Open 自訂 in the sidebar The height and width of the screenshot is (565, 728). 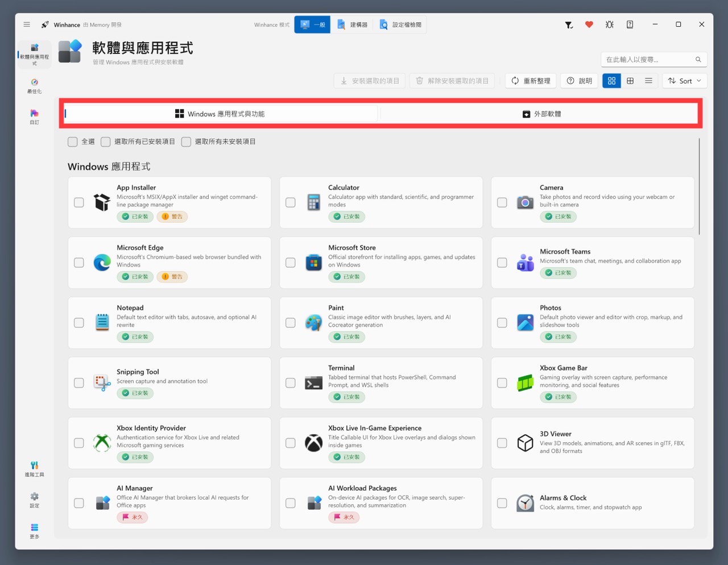pyautogui.click(x=35, y=117)
